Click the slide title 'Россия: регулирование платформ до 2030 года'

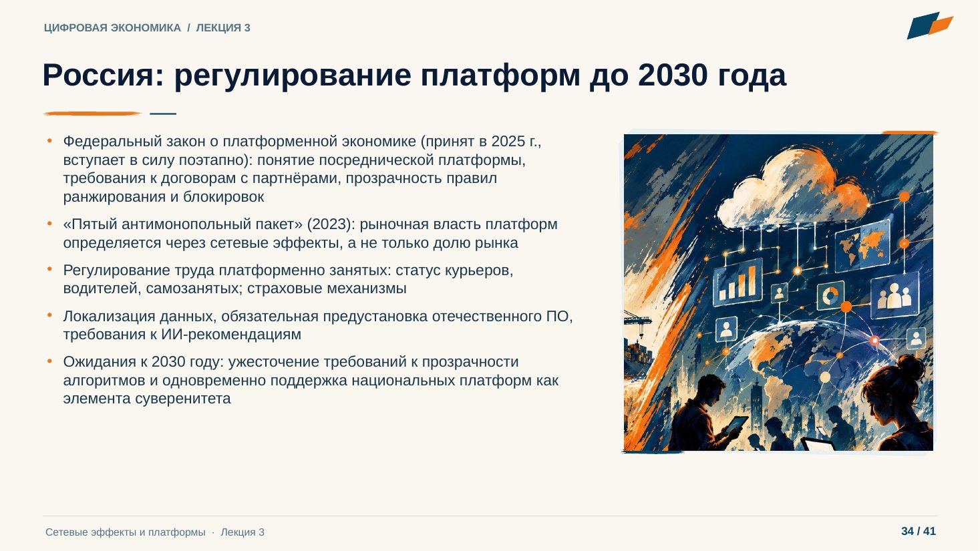(414, 75)
